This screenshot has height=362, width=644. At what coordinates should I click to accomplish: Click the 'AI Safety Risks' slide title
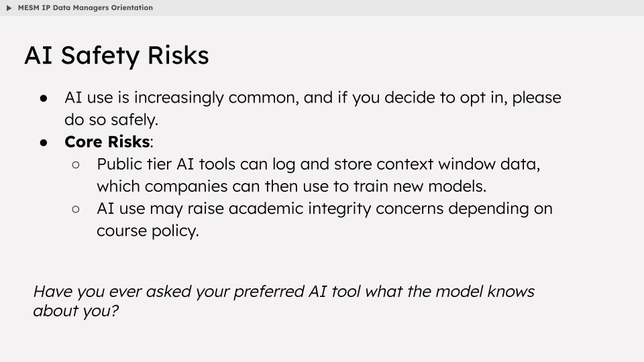coord(117,56)
